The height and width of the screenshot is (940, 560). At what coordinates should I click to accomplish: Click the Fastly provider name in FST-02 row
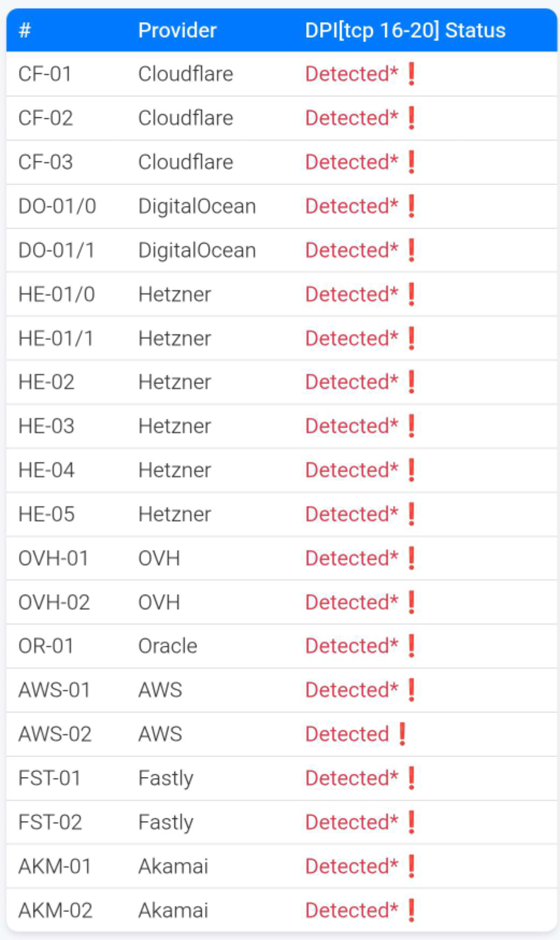[166, 822]
